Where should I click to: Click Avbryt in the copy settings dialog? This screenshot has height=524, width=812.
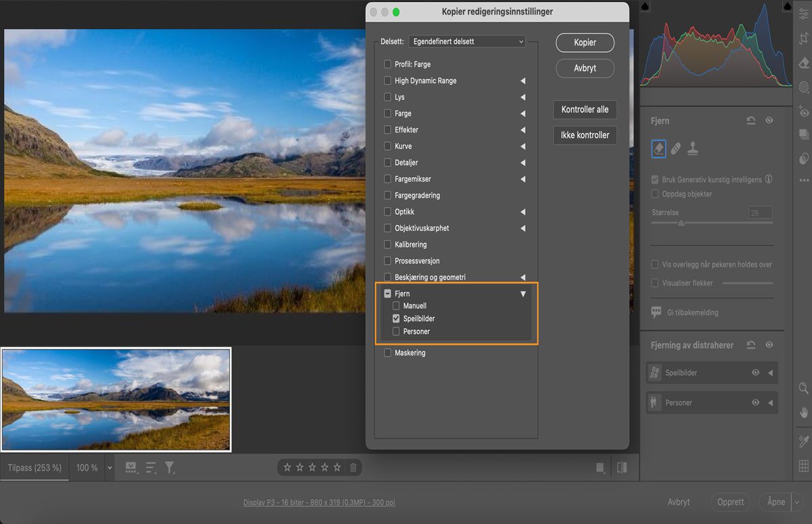click(585, 68)
